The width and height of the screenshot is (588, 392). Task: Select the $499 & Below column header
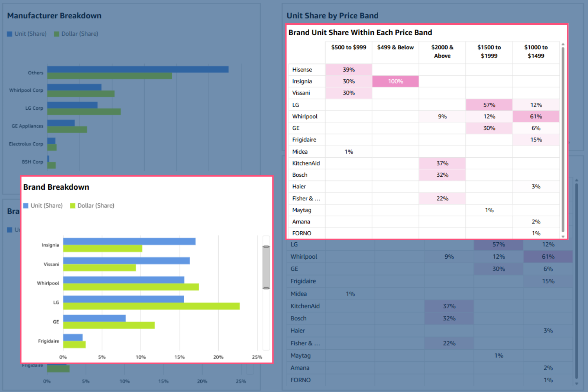coord(395,47)
